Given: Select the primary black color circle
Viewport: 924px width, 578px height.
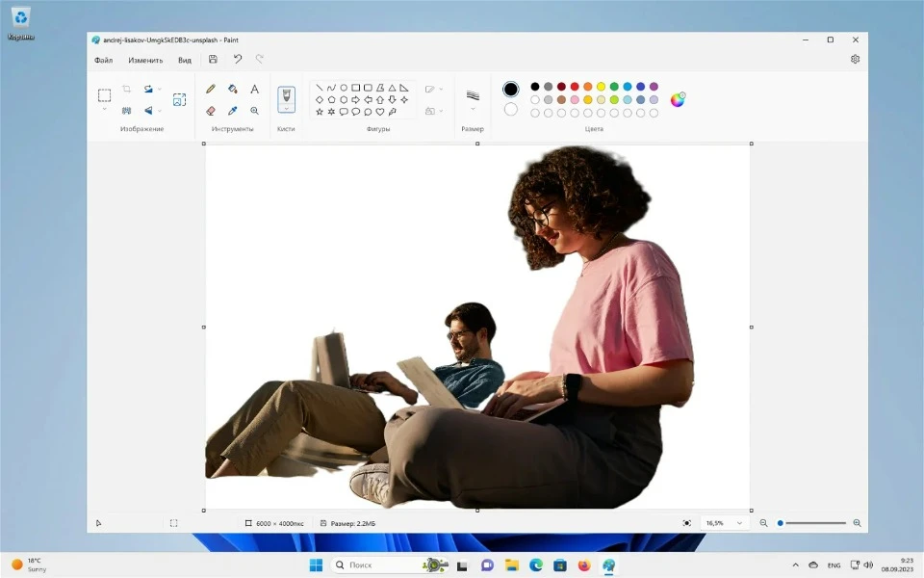Looking at the screenshot, I should point(510,90).
